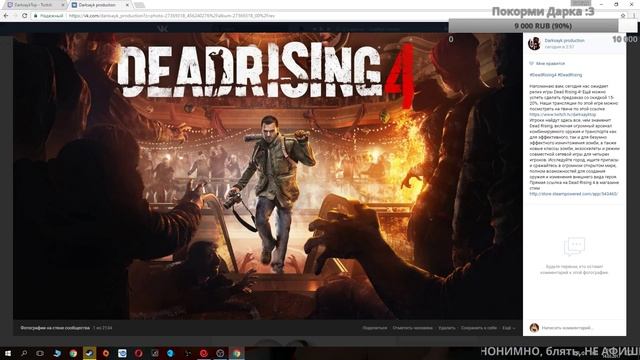Follow the twitch.tv link in the post
Viewport: 640px width, 360px height.
tap(562, 115)
